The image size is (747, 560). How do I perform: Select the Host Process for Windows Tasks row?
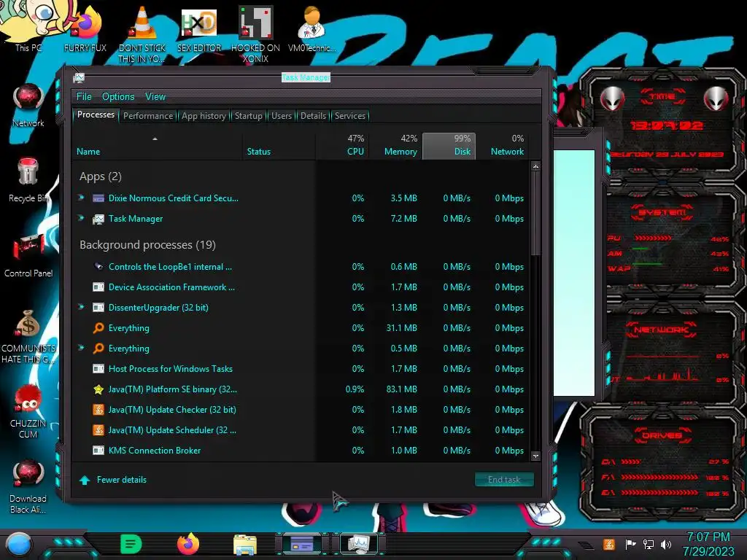click(x=302, y=368)
